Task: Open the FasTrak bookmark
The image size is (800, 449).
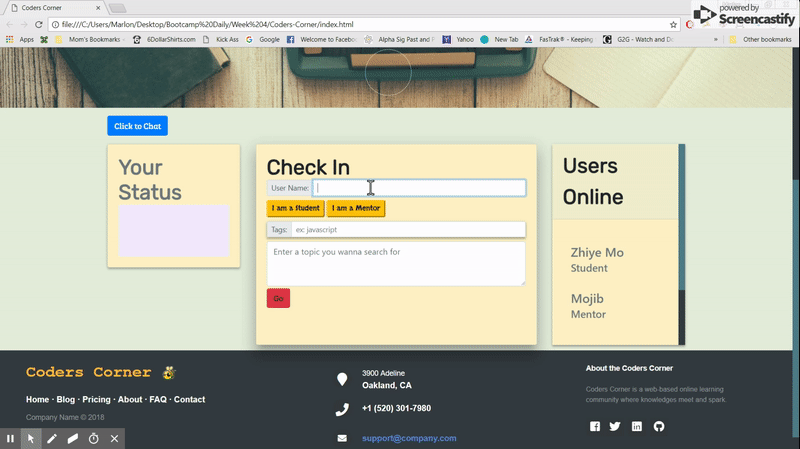Action: pos(559,39)
